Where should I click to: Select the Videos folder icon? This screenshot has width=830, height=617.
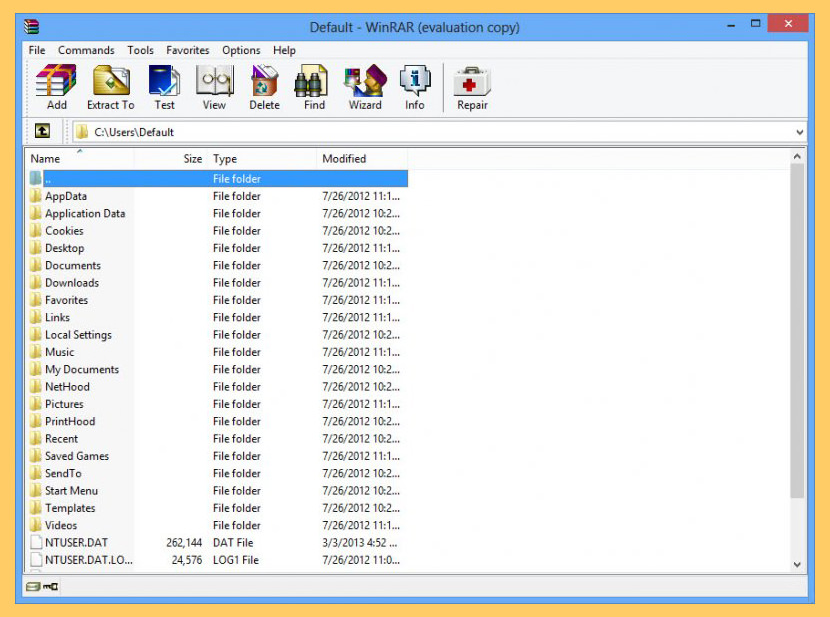tap(35, 525)
